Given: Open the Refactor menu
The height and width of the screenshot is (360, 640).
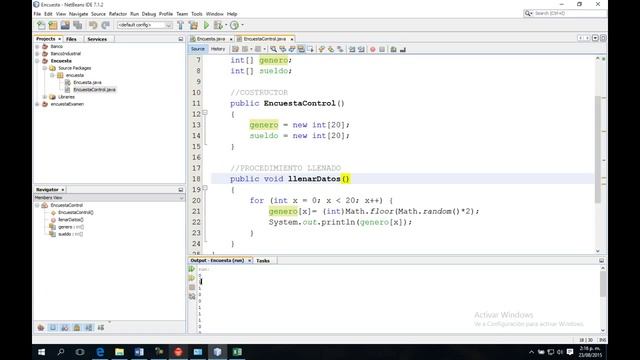Looking at the screenshot, I should coord(118,14).
